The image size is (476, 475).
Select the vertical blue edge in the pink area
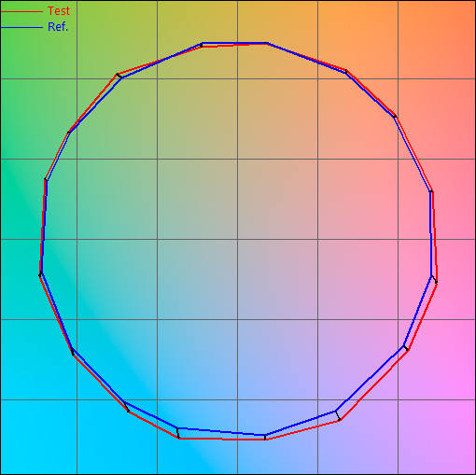[x=431, y=233]
